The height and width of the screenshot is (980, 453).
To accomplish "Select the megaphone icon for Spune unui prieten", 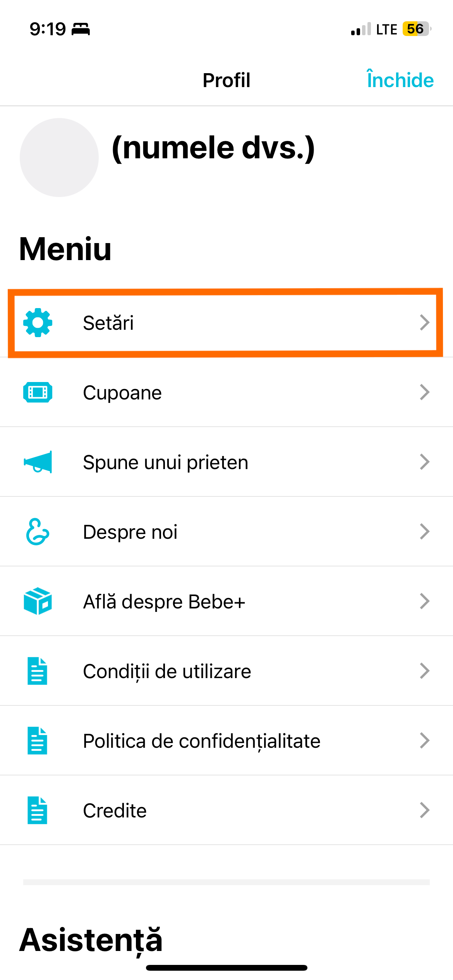I will (x=38, y=462).
